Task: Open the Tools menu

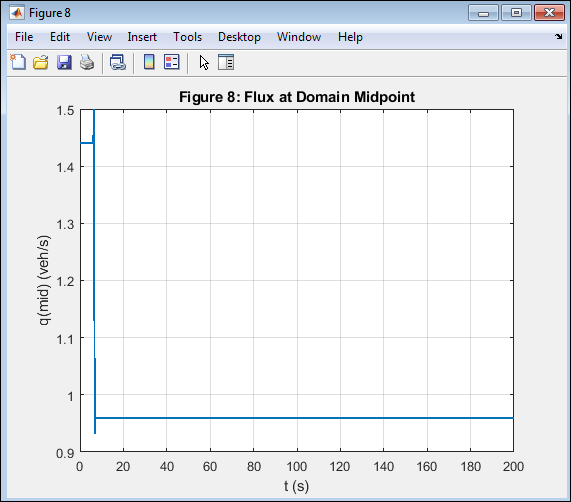Action: [187, 37]
